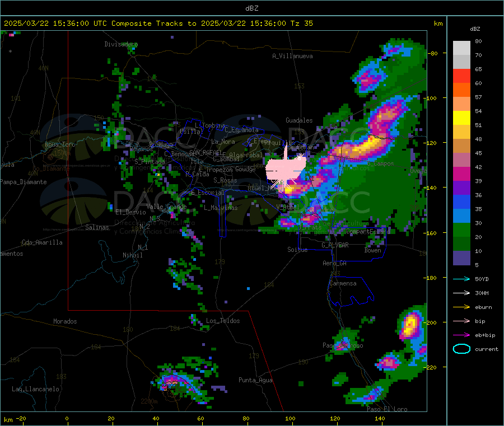
Task: Select the purple 5 dBZ color swatch
Action: click(461, 258)
